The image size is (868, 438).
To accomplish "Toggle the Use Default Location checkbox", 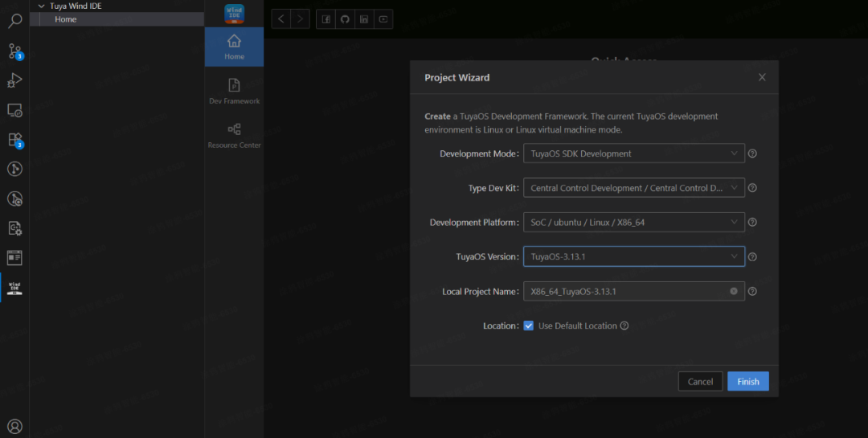I will point(529,325).
